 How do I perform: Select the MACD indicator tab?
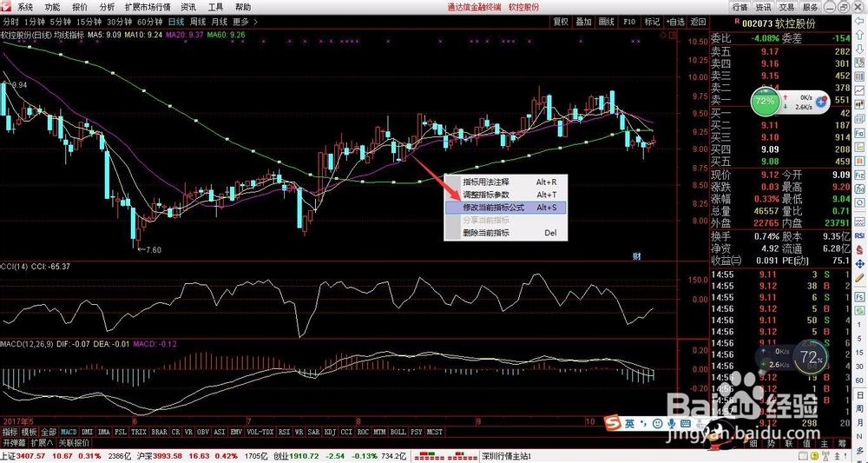[69, 432]
